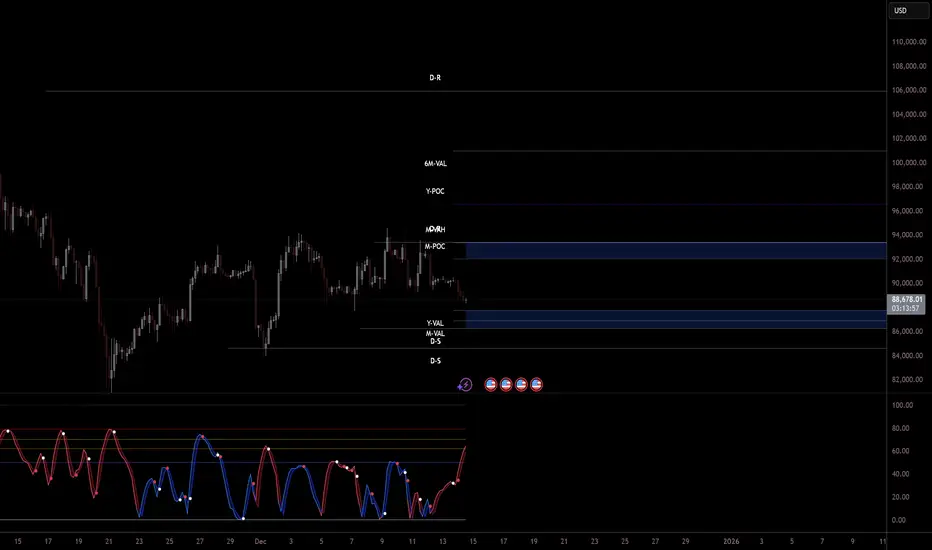Click the second US flag event icon from left

[506, 383]
